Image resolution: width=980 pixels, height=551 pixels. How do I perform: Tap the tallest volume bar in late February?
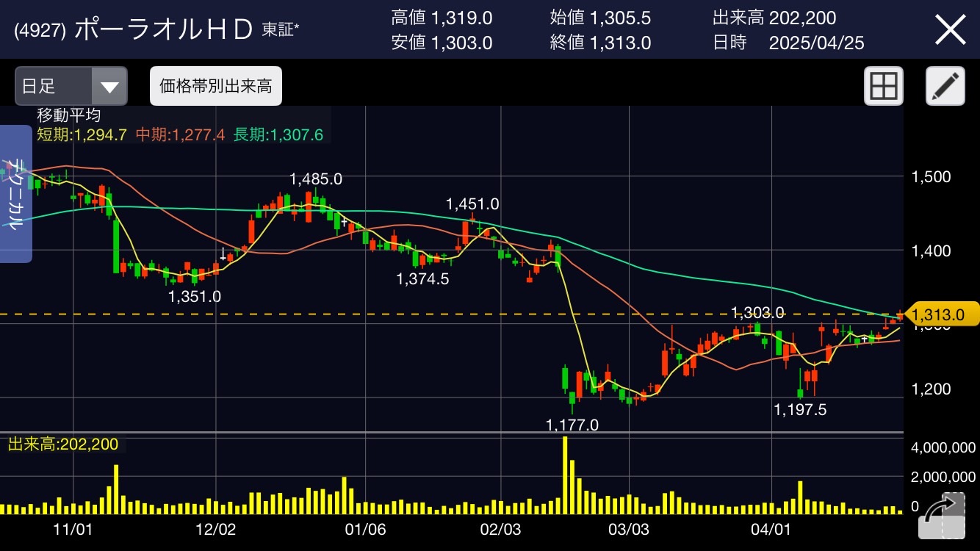pos(565,475)
